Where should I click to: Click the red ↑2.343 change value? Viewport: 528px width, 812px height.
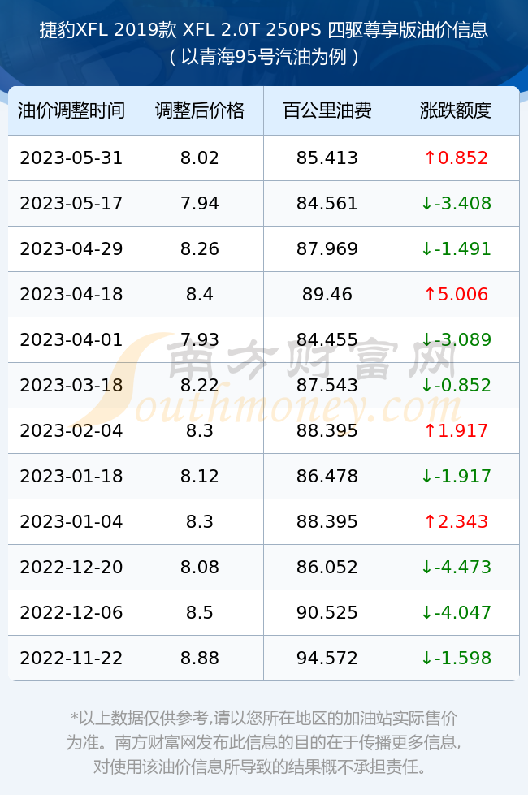click(x=456, y=521)
